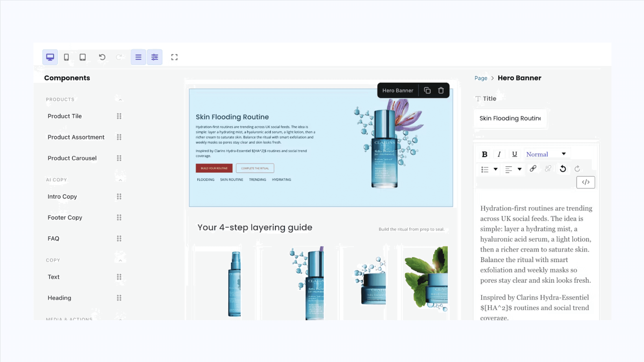Image resolution: width=644 pixels, height=362 pixels.
Task: Click the Title text input field
Action: pyautogui.click(x=510, y=118)
